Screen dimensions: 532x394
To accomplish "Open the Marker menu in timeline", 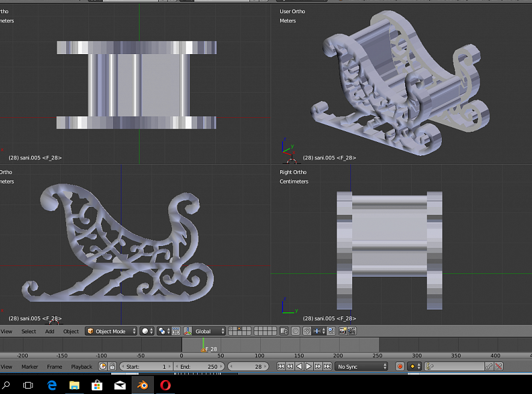I will [x=29, y=366].
